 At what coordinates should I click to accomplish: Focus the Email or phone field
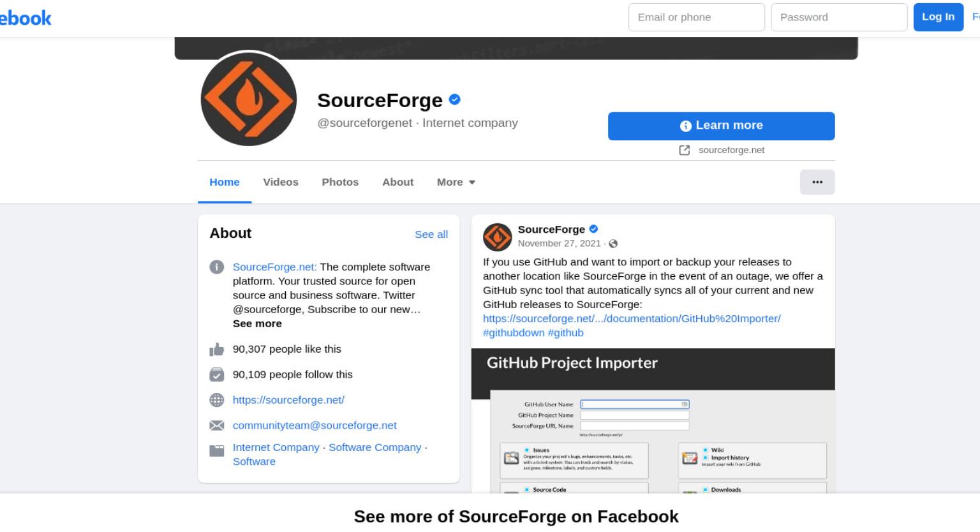(696, 17)
